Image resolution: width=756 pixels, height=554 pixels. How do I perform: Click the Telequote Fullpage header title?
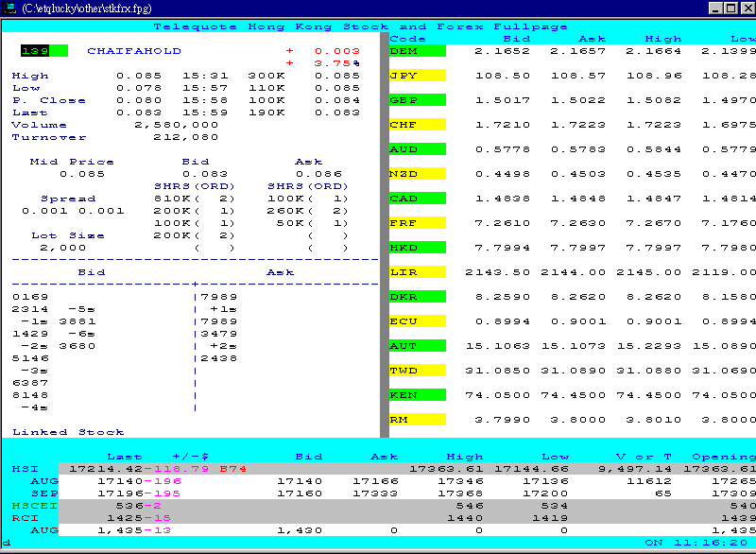click(x=364, y=26)
